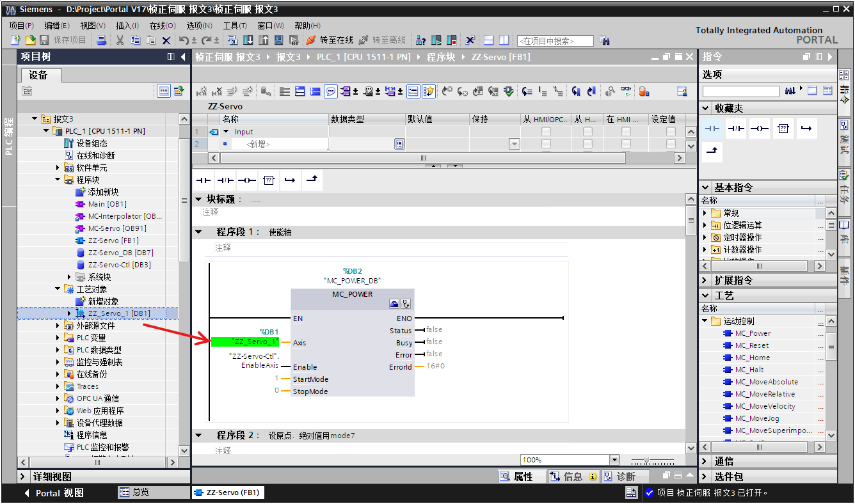Collapse 程序段 1 network

199,232
